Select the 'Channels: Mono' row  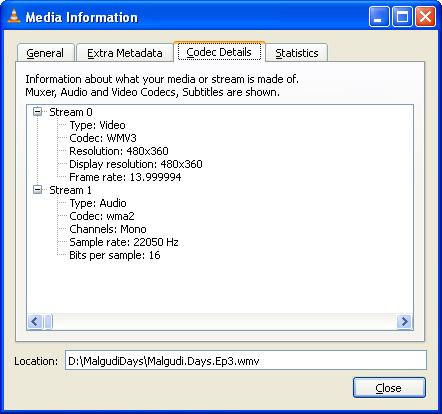click(x=108, y=229)
